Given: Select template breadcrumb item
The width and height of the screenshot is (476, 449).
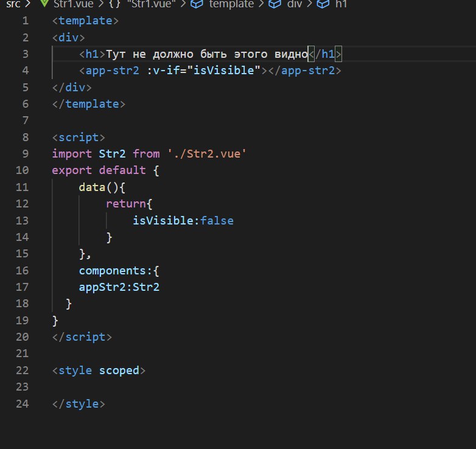Looking at the screenshot, I should [232, 4].
